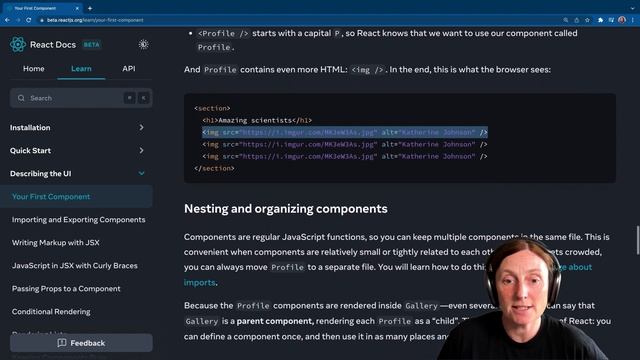Screen dimensions: 640x360
Task: Click the feedback icon in the Feedback button
Action: tap(62, 343)
